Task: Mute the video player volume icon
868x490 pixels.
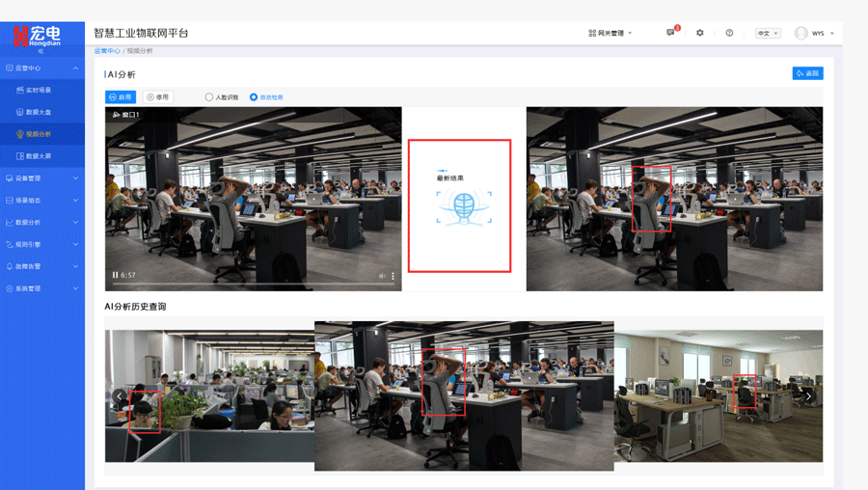Action: 382,277
